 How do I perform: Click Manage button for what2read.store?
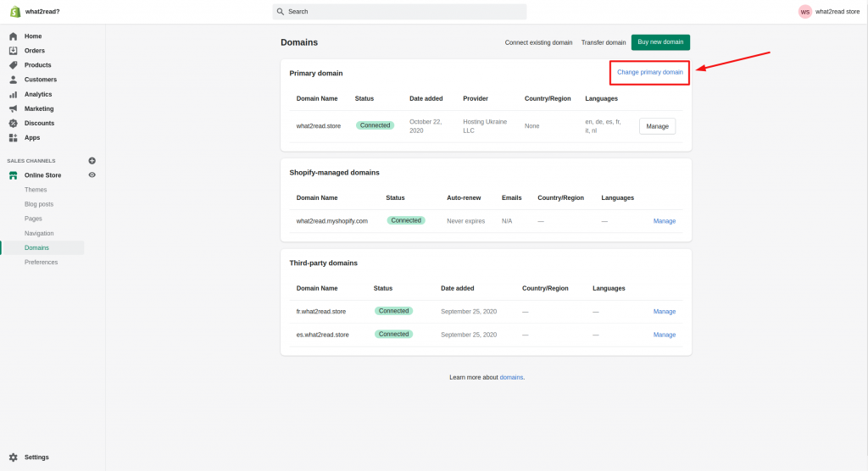pos(657,126)
